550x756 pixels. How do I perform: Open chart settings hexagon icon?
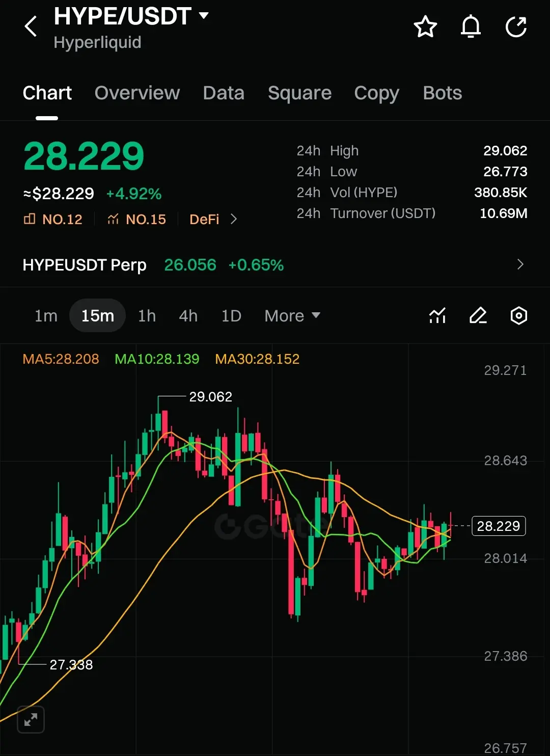point(518,316)
